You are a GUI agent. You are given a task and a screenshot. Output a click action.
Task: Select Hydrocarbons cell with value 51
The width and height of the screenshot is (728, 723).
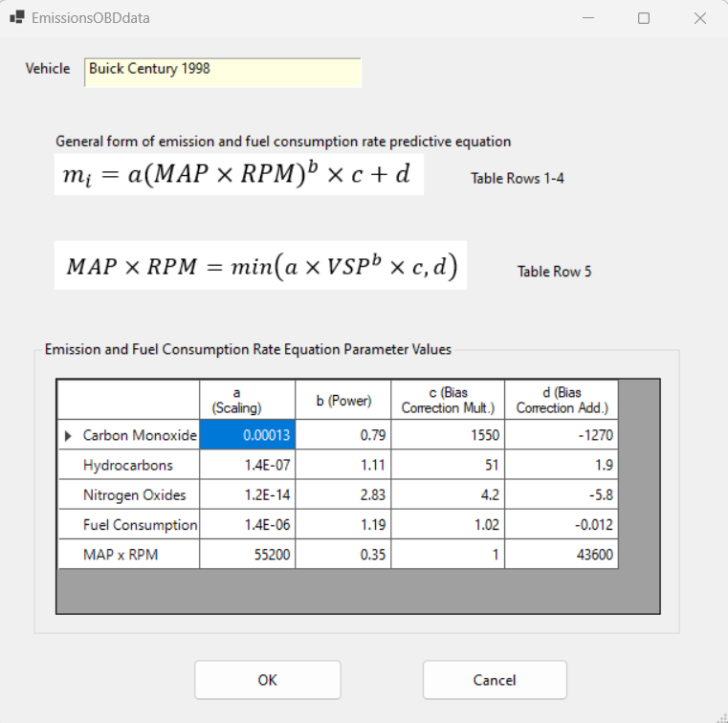(x=448, y=465)
